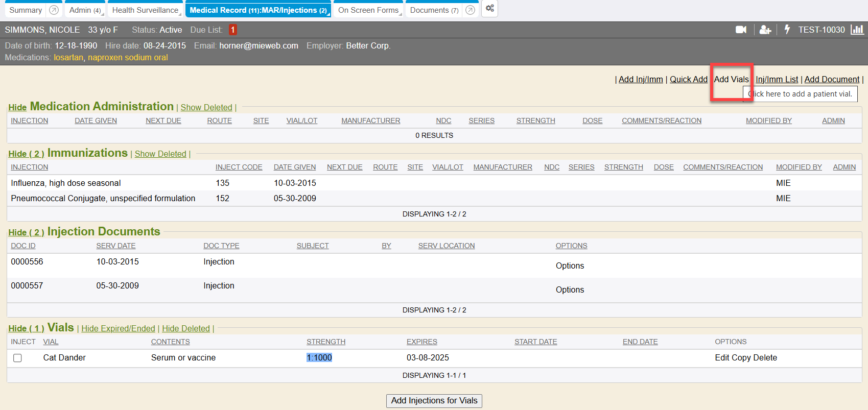Click the lightning bolt icon beside TEST-10030
This screenshot has width=868, height=410.
(787, 30)
